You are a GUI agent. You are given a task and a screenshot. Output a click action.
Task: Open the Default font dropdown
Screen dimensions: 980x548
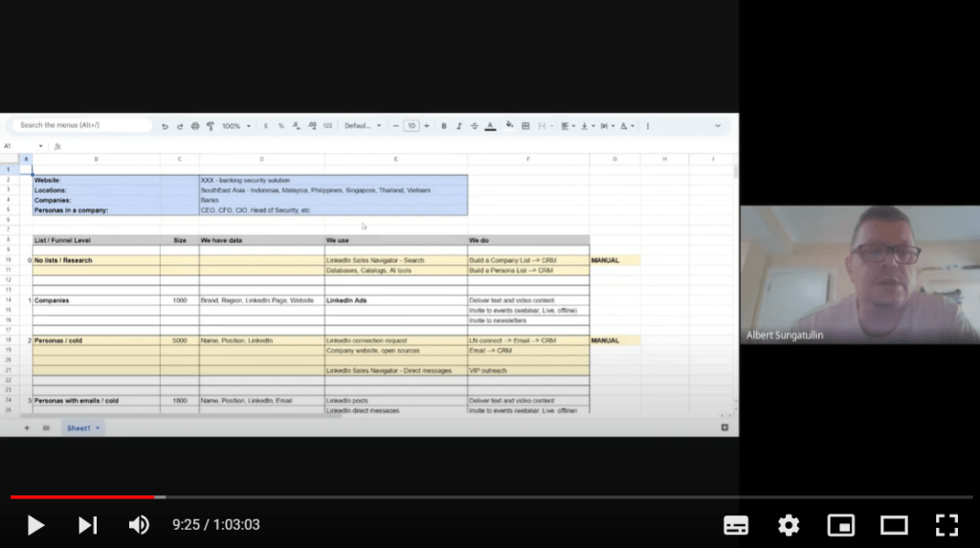(x=363, y=126)
